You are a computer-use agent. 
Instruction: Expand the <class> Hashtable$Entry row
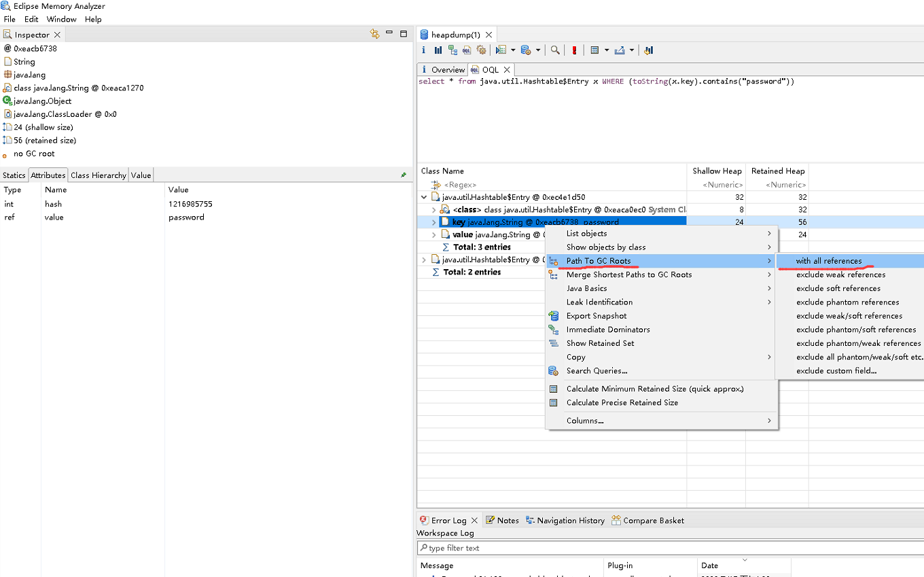click(x=434, y=210)
